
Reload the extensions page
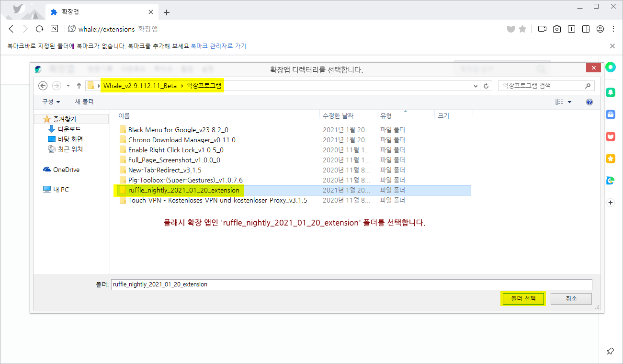[40, 29]
